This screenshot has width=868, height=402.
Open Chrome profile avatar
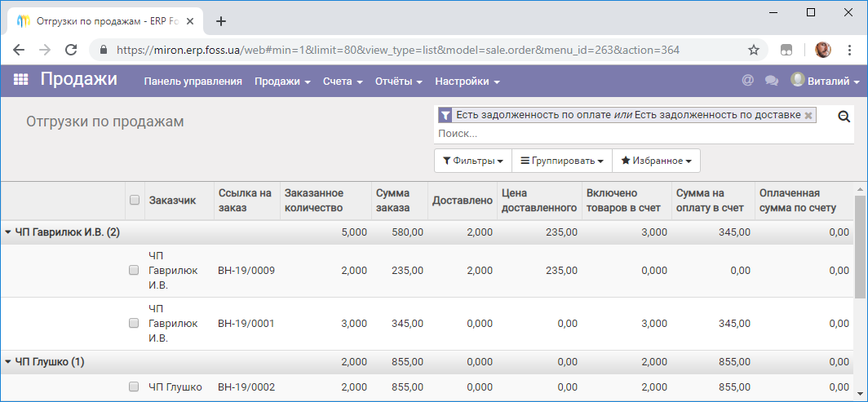point(822,50)
